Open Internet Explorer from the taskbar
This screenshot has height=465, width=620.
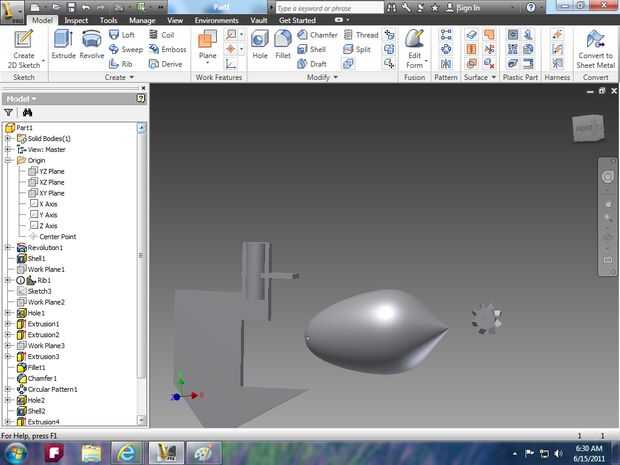pyautogui.click(x=126, y=453)
